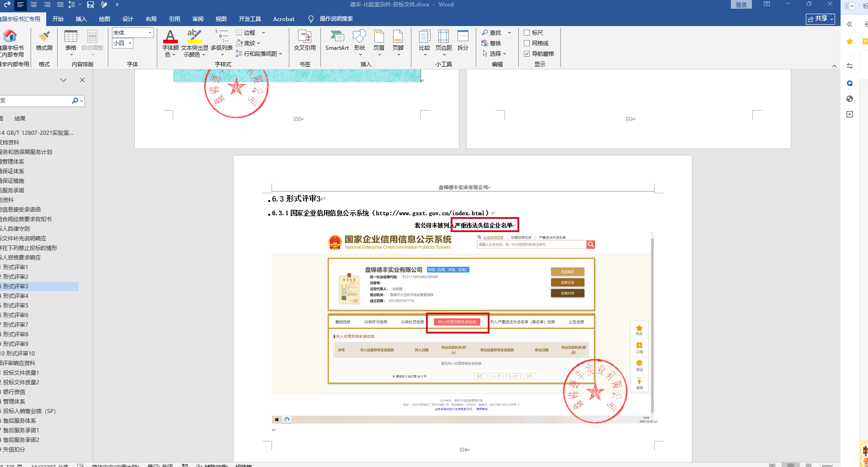Screen dimensions: 868x467
Task: Click the navigation pane search magnifier icon
Action: [75, 101]
